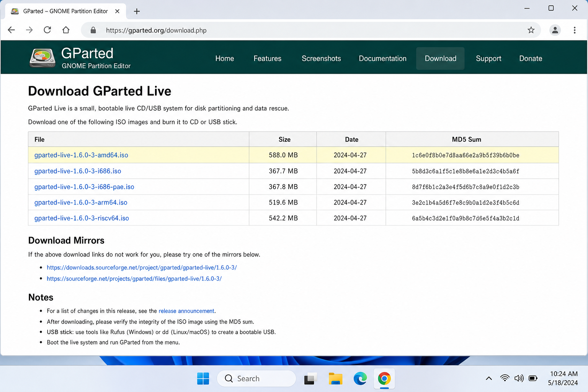Download gparted-live-1.6.0-3-arm64.iso
The height and width of the screenshot is (392, 588).
(x=81, y=203)
